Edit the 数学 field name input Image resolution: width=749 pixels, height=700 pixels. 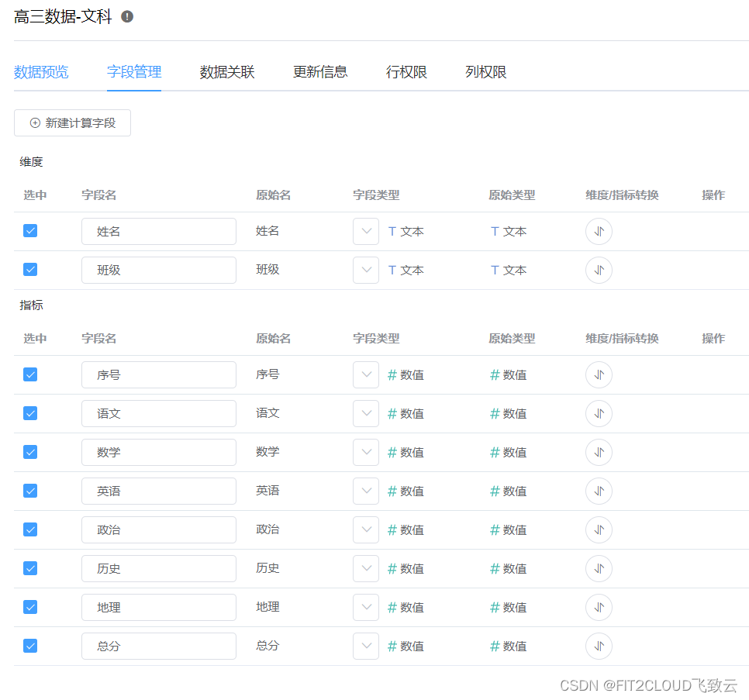point(159,452)
